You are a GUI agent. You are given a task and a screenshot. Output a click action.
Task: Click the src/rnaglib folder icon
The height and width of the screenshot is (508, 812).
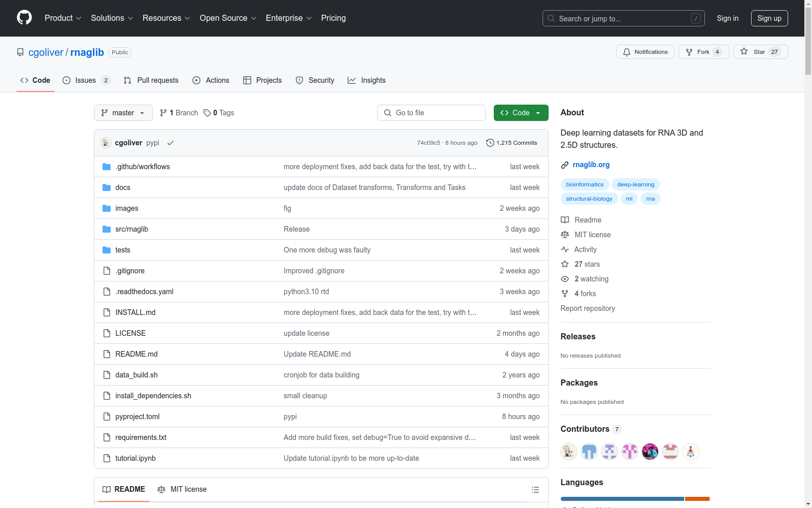[x=107, y=229]
